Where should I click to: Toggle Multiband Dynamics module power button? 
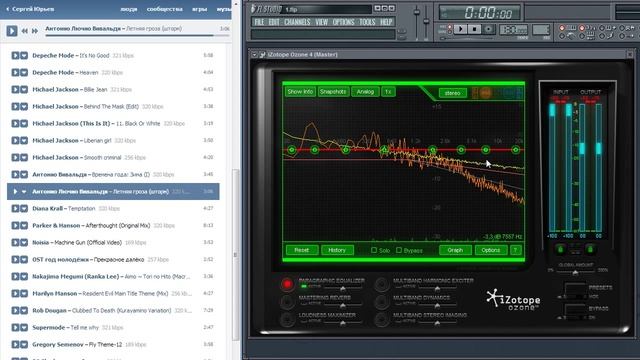tap(382, 302)
